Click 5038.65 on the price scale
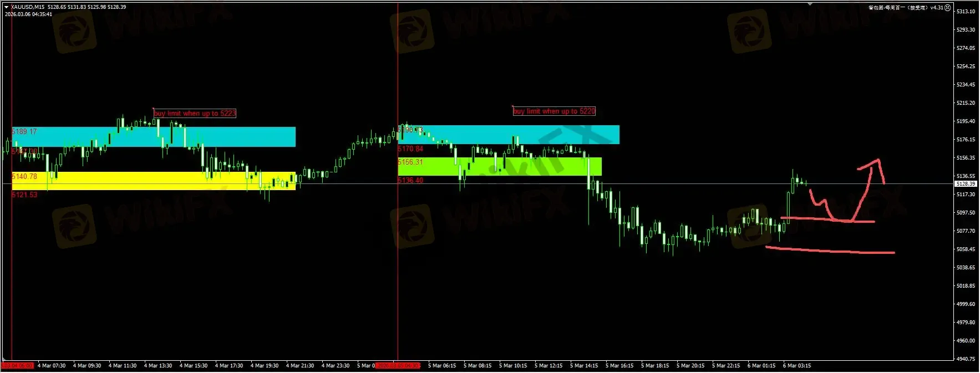Viewport: 980px width, 373px height. coord(966,268)
